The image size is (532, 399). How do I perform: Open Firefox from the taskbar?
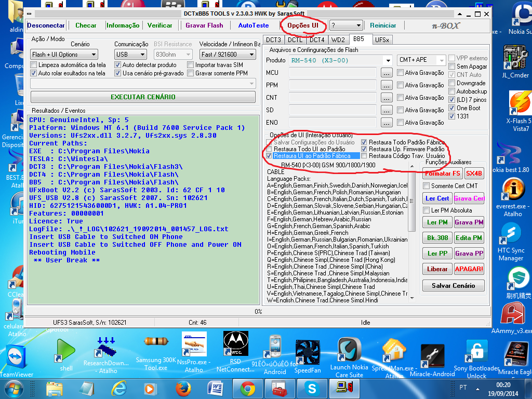tap(183, 389)
